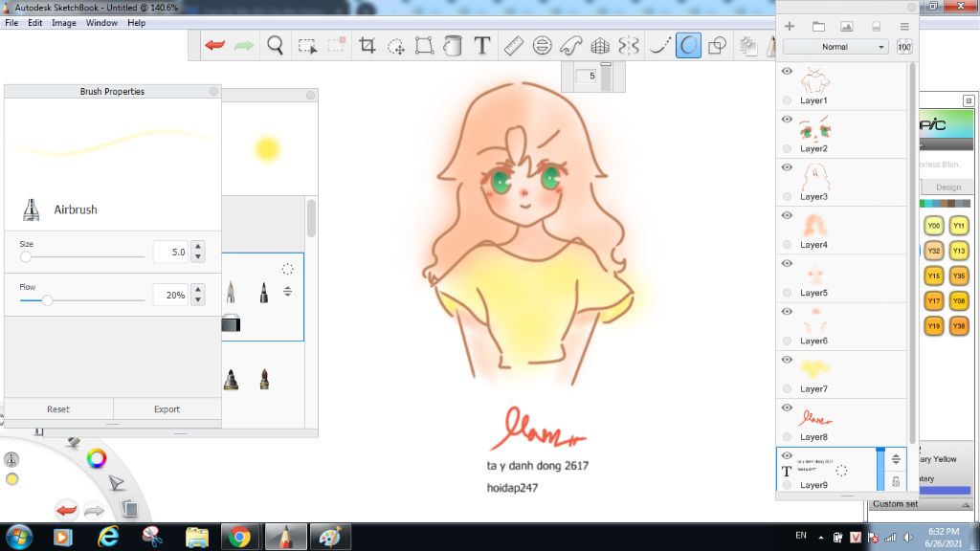Open the Edit menu
This screenshot has width=980, height=551.
(x=35, y=23)
